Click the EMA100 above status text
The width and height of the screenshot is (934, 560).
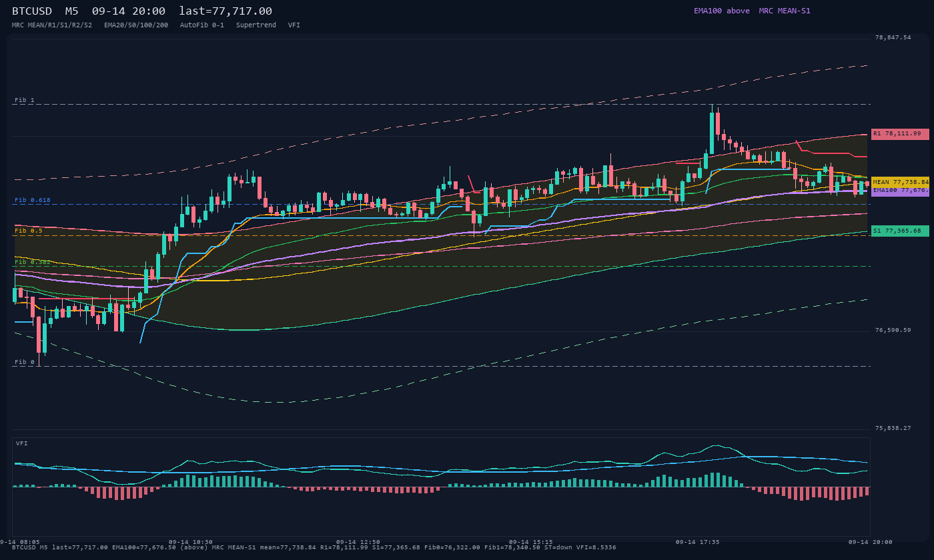click(x=722, y=11)
